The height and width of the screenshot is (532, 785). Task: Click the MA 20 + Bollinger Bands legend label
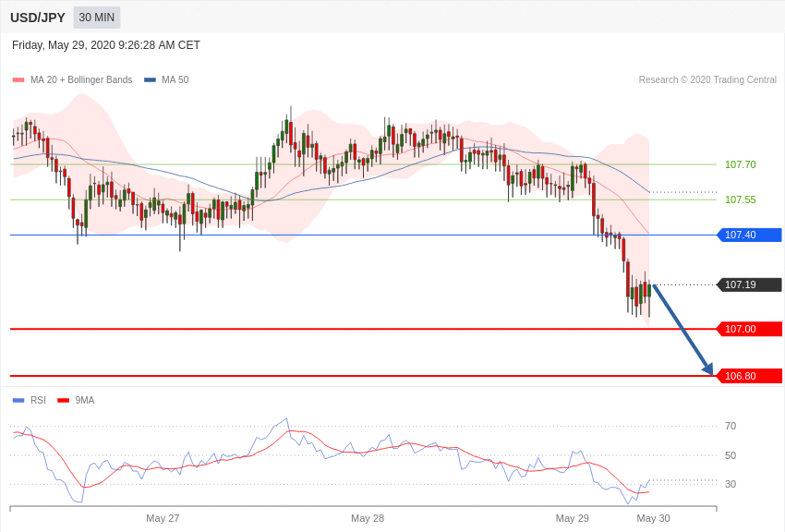81,79
